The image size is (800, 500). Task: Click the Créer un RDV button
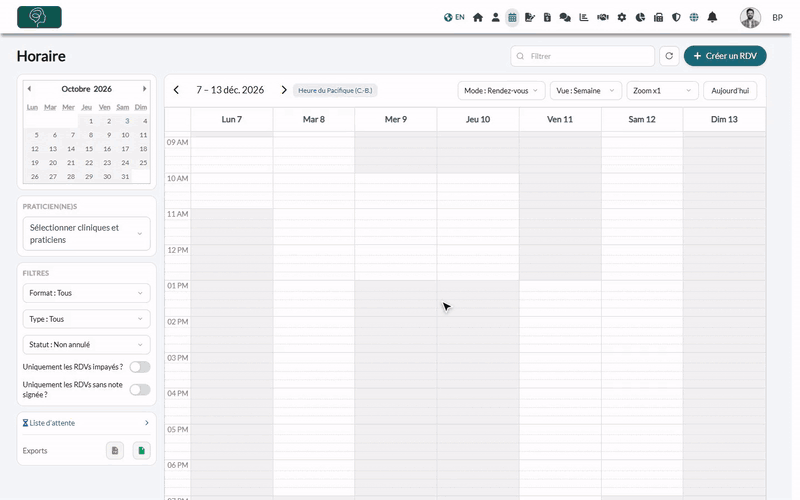click(x=725, y=56)
